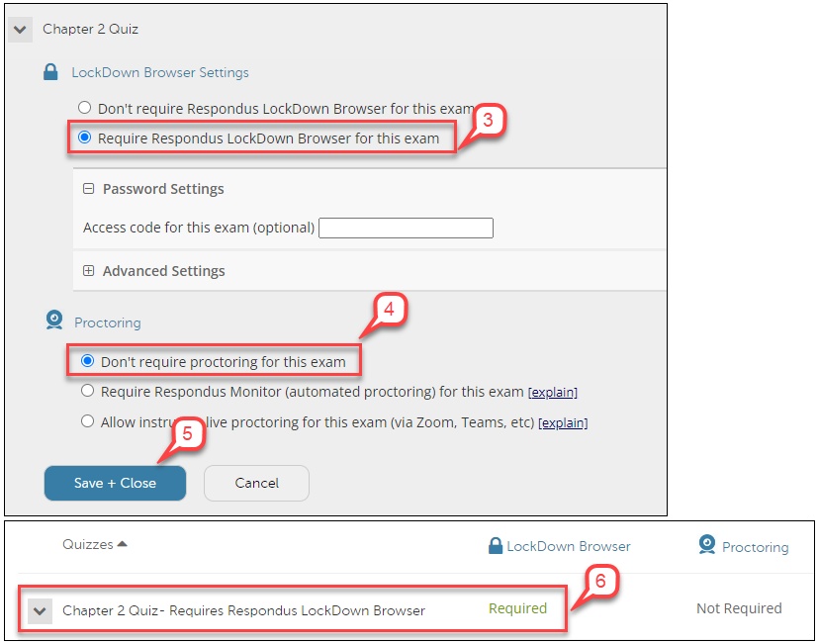Expand the Advanced Settings section
The height and width of the screenshot is (644, 818).
pyautogui.click(x=89, y=271)
